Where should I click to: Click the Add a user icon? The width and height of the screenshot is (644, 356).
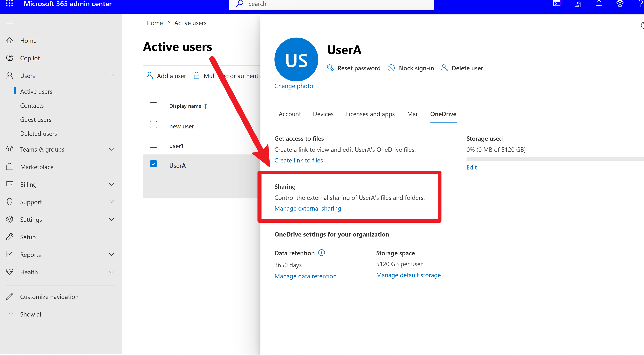150,76
